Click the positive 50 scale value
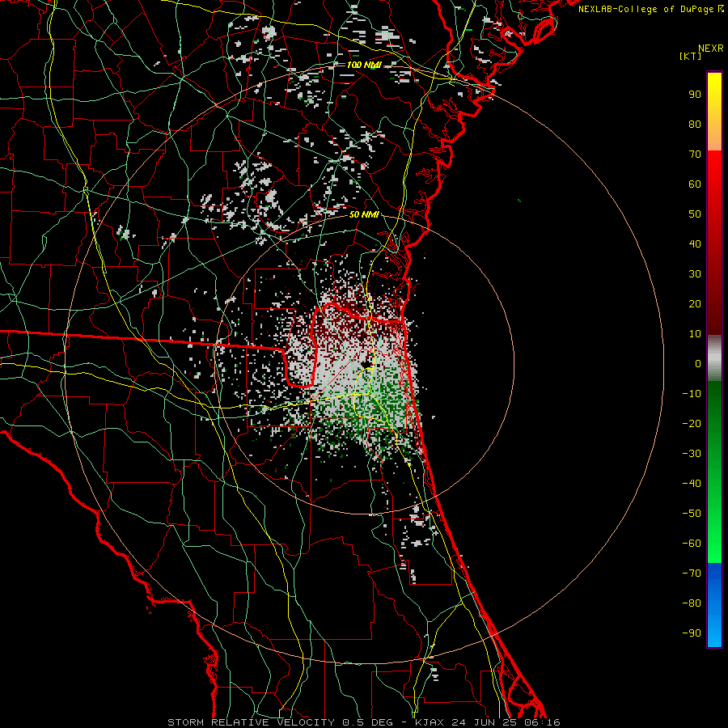Image resolution: width=728 pixels, height=728 pixels. tap(695, 214)
